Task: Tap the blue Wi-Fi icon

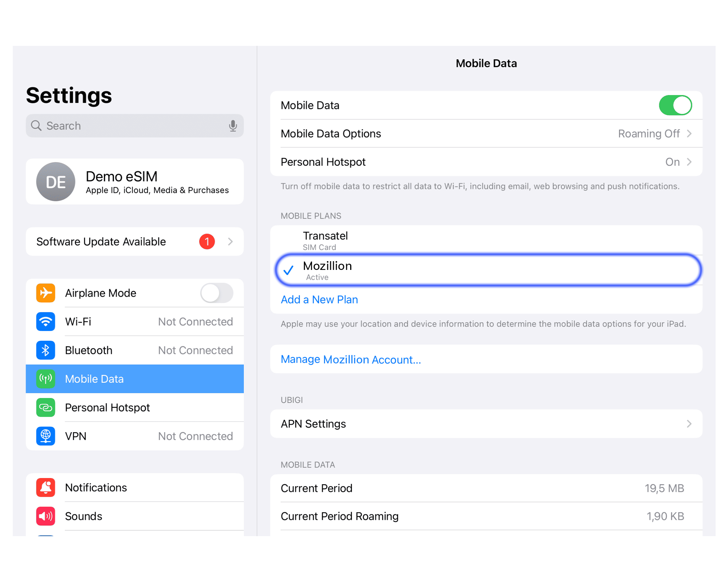Action: (x=45, y=322)
